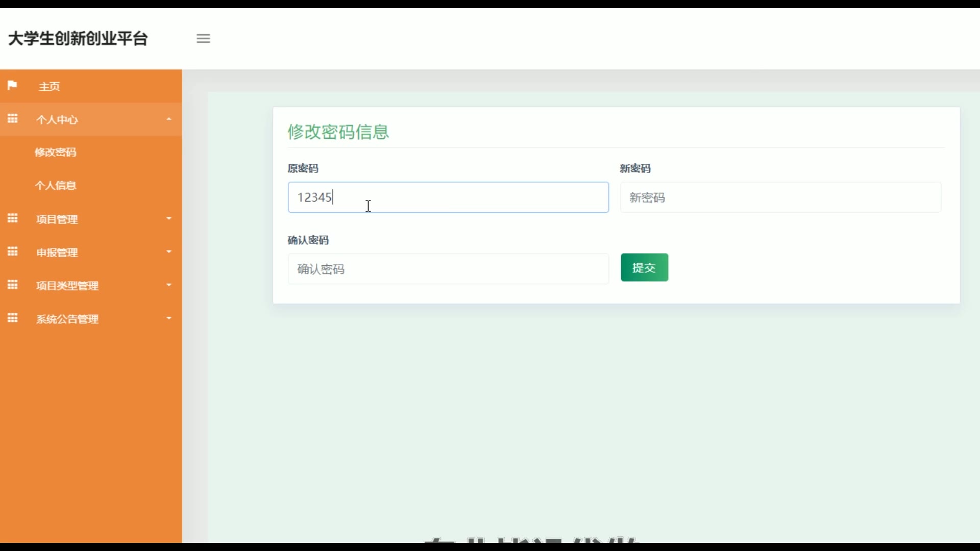This screenshot has height=551, width=980.
Task: Click the 大学生创新创业平台 title link
Action: click(x=78, y=38)
